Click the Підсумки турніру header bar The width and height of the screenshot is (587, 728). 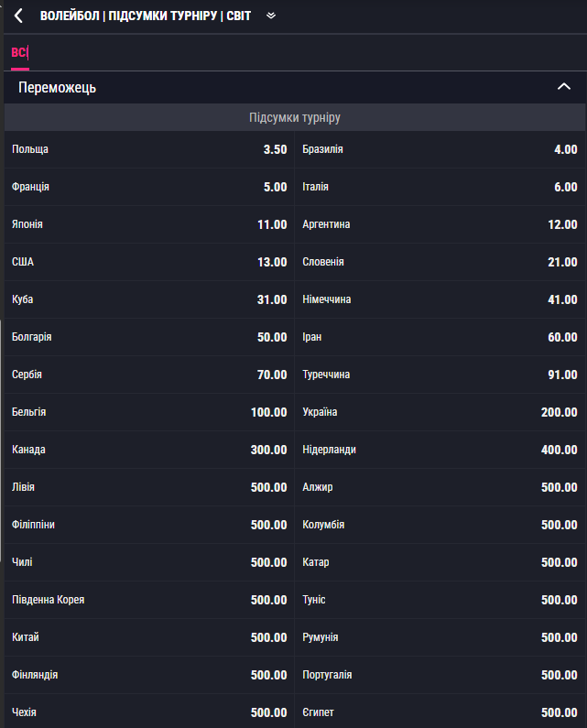click(x=295, y=118)
